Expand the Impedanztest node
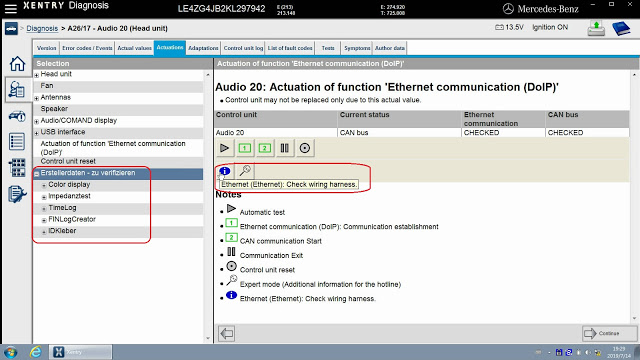Image resolution: width=640 pixels, height=360 pixels. coord(44,197)
